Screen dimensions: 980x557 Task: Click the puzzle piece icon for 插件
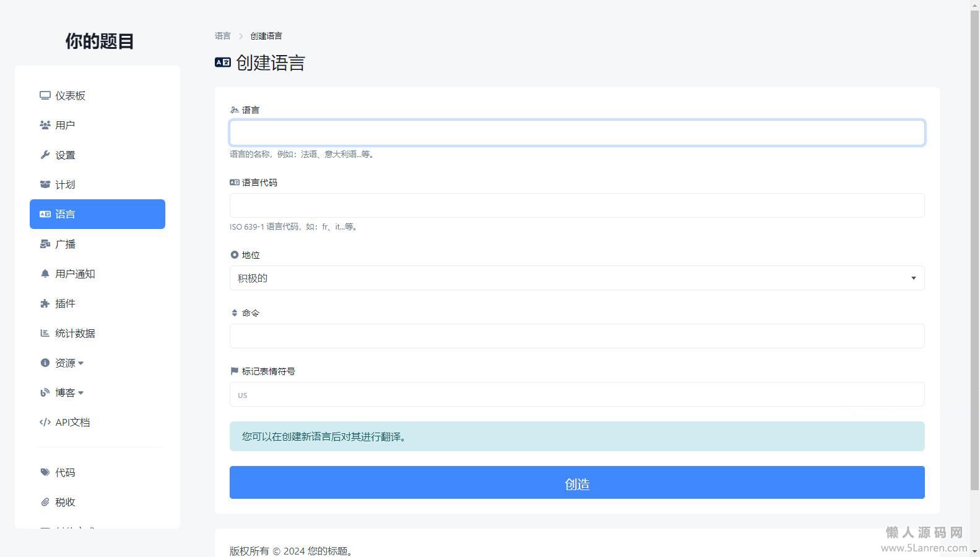tap(45, 303)
